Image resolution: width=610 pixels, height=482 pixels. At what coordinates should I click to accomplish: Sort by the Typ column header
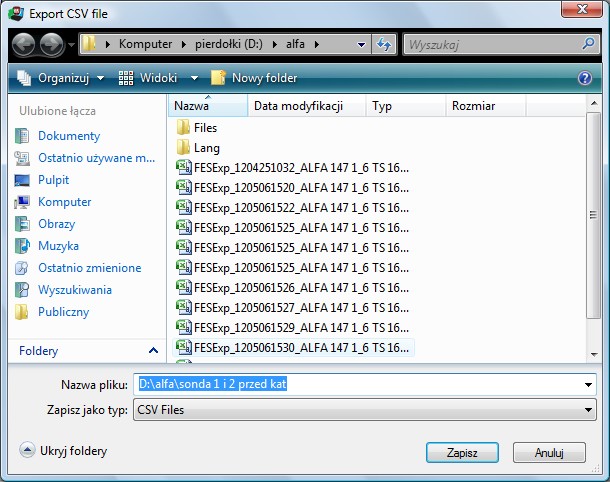click(x=405, y=105)
